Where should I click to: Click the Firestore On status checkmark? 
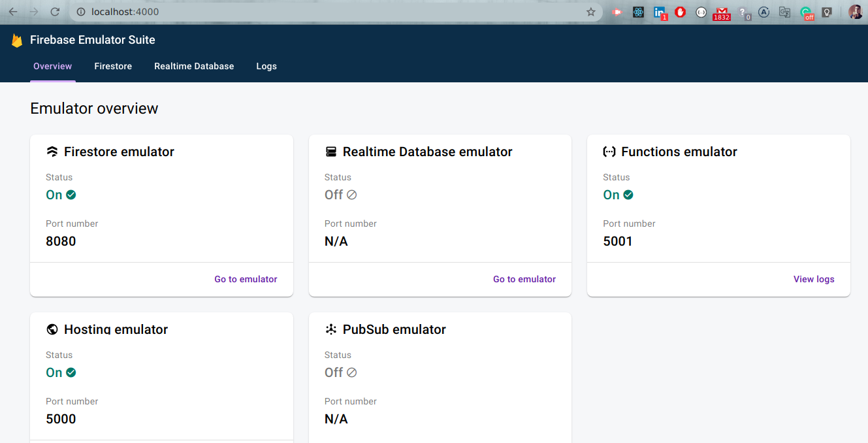[71, 195]
